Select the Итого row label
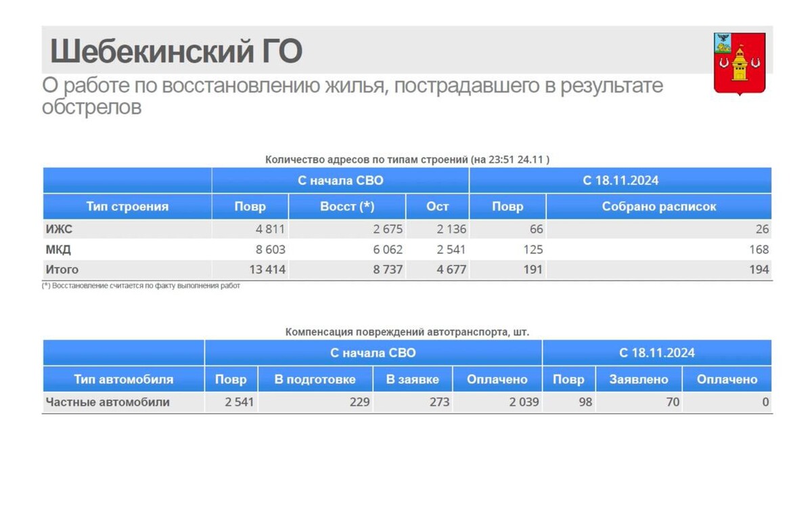Viewport: 812px width, 516px height. pos(62,270)
